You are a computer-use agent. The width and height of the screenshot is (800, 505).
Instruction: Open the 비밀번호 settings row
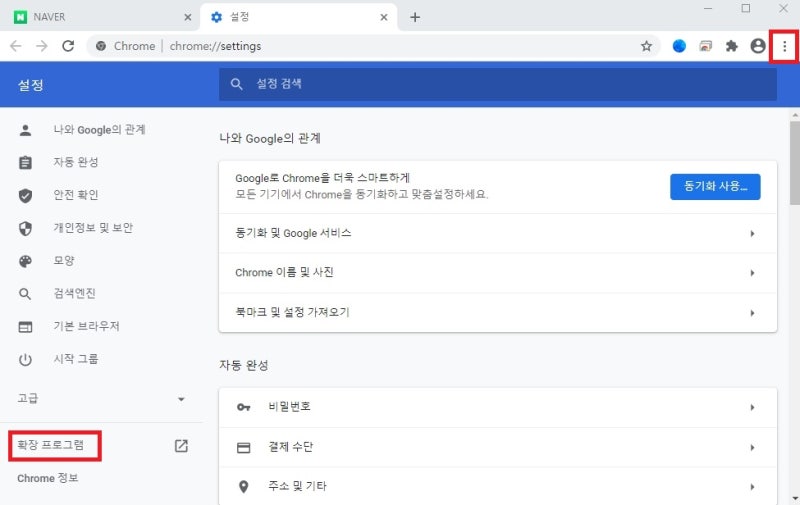click(497, 408)
